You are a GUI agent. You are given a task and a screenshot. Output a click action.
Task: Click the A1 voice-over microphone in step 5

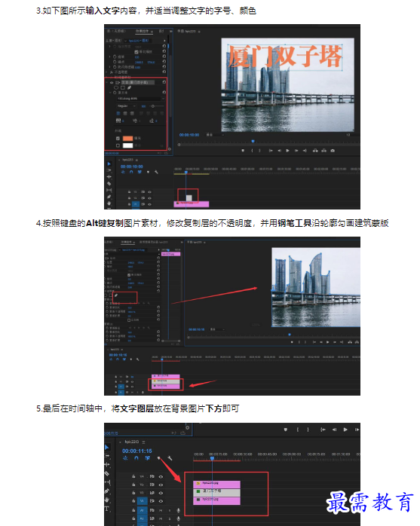pos(178,510)
